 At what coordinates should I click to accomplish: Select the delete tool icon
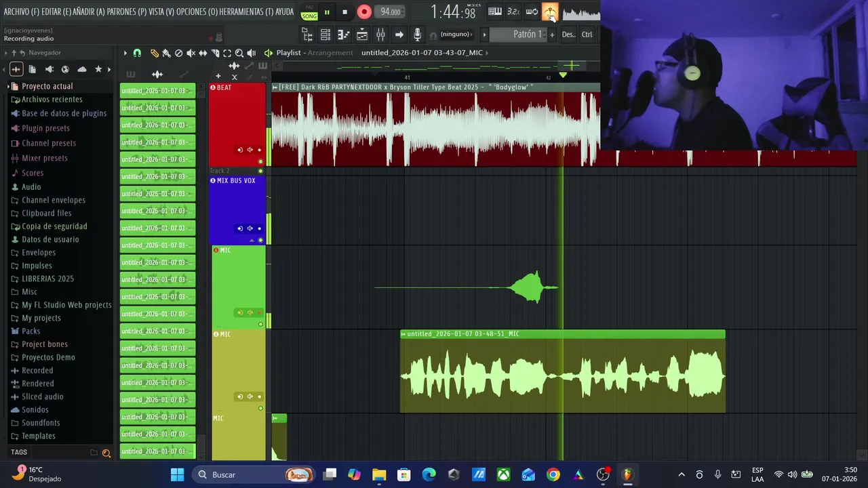pos(178,53)
